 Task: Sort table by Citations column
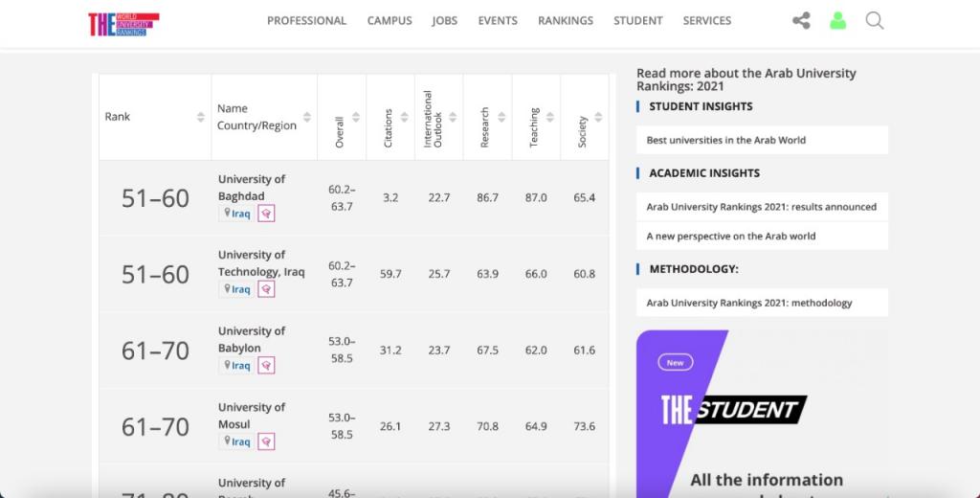click(404, 117)
